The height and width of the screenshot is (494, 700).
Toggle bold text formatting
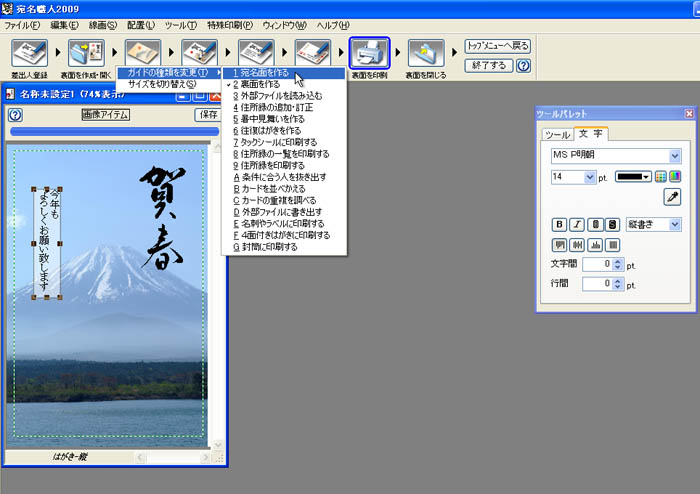click(x=560, y=225)
